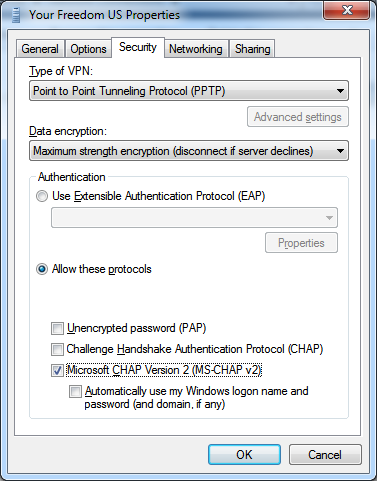This screenshot has height=481, width=377.
Task: Confirm settings with the OK button
Action: pos(244,455)
